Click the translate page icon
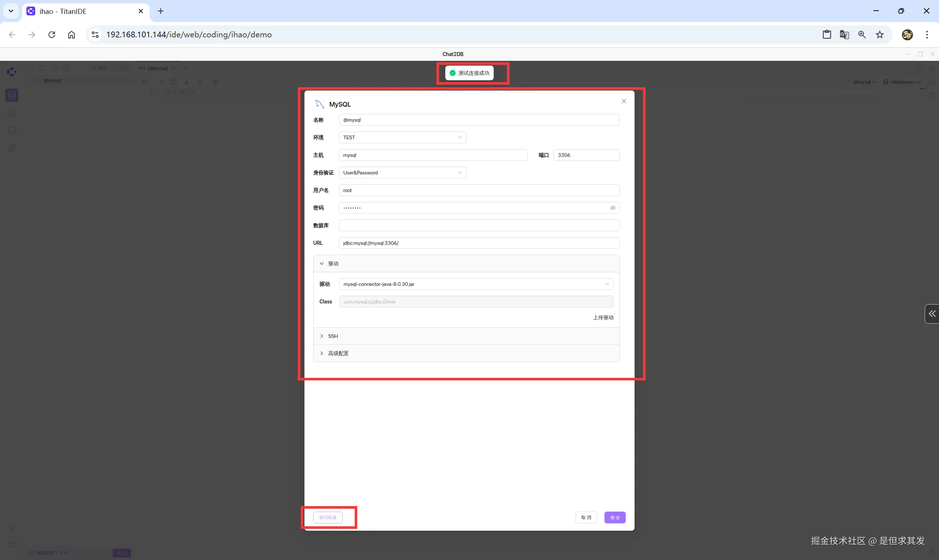939x560 pixels. (844, 35)
